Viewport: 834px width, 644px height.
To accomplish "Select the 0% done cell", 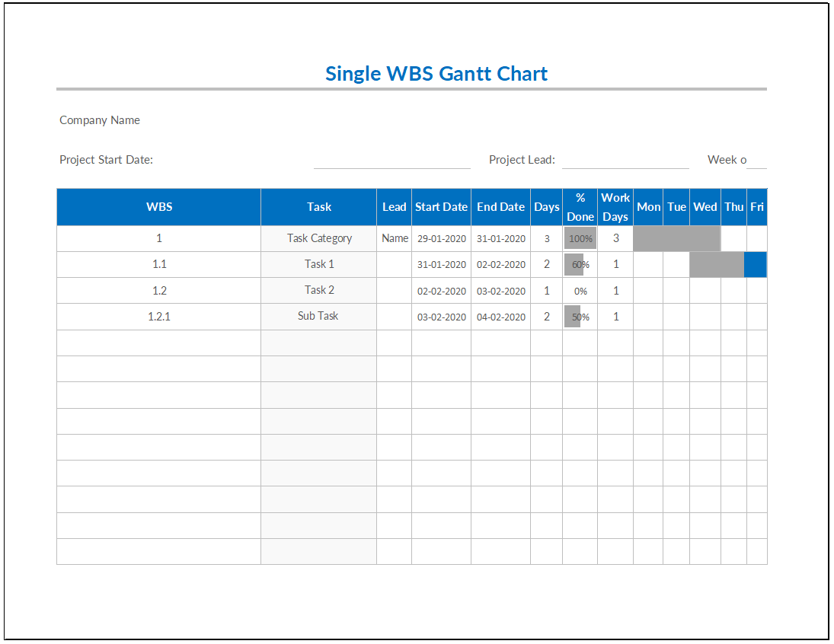I will click(x=580, y=291).
